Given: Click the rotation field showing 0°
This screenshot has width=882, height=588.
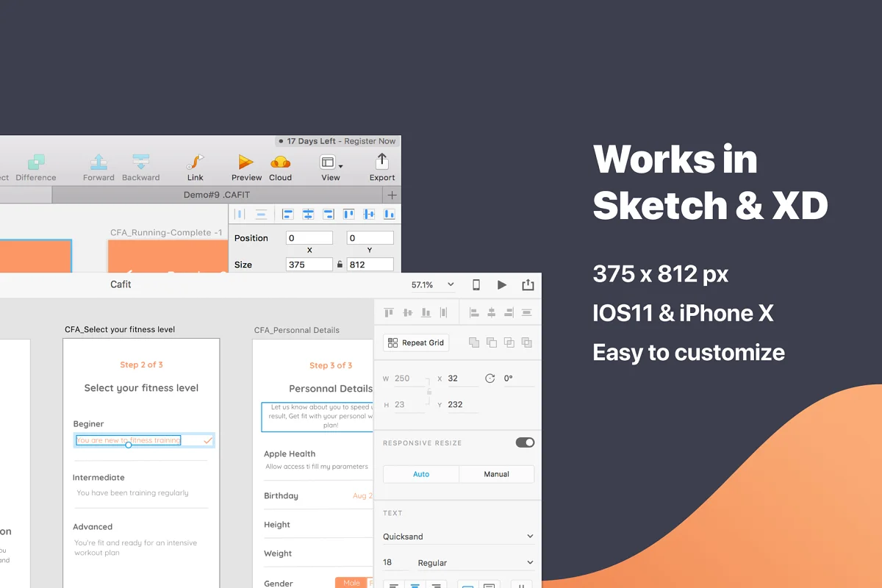Looking at the screenshot, I should pos(518,379).
